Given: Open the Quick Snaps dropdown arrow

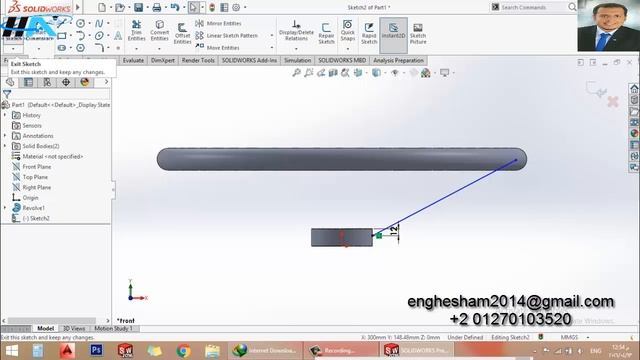Looking at the screenshot, I should [348, 49].
